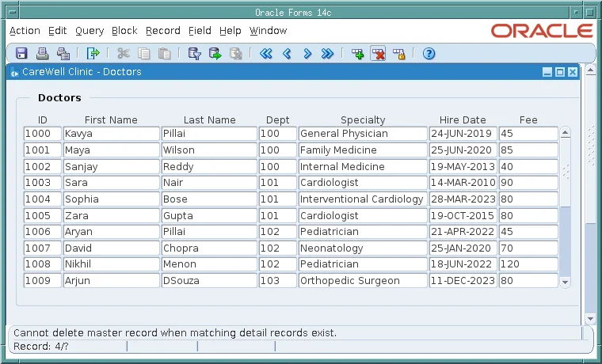This screenshot has height=364, width=602.
Task: Select Specialty field Neonatology
Action: coord(363,248)
